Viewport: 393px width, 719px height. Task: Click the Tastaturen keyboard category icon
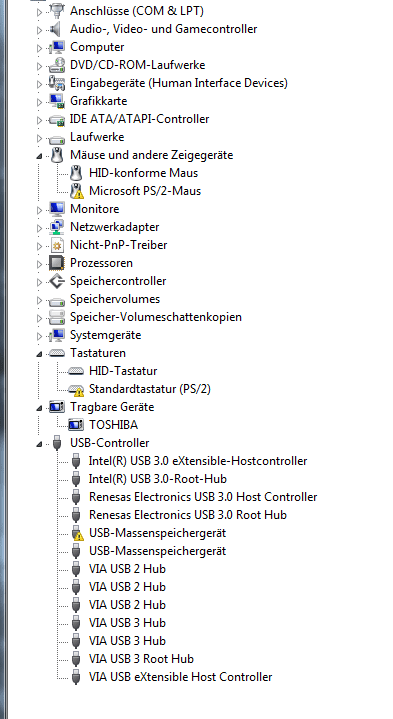pyautogui.click(x=57, y=353)
